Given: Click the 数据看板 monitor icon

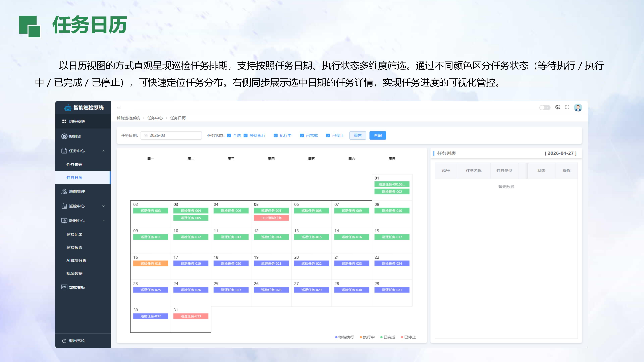Looking at the screenshot, I should pyautogui.click(x=64, y=287).
